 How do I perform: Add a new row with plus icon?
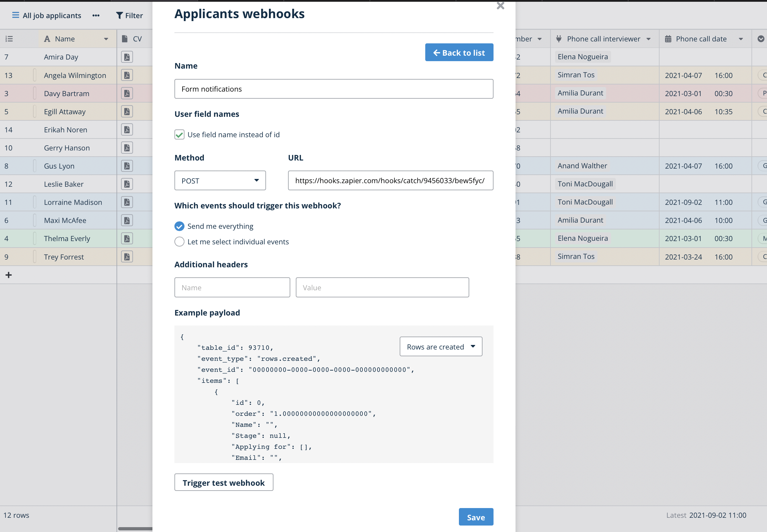coord(9,275)
